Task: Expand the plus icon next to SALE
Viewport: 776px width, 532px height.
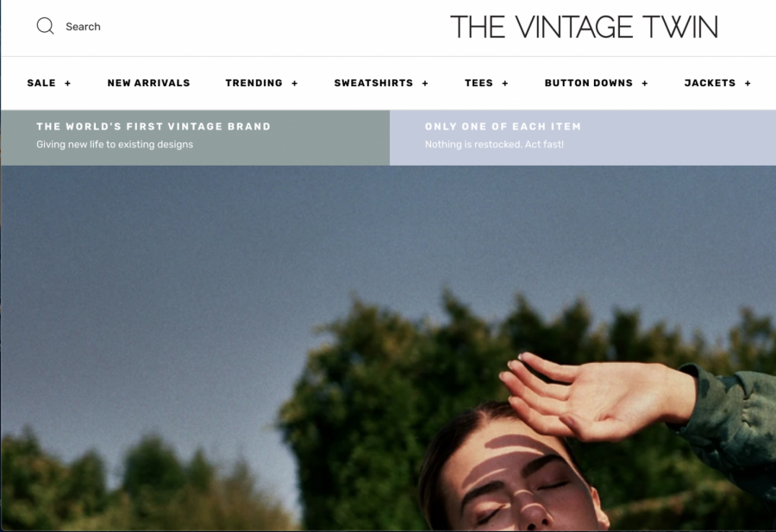Action: point(68,84)
